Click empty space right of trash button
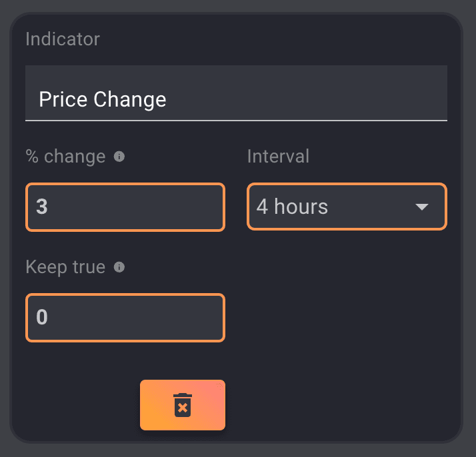 [333, 405]
